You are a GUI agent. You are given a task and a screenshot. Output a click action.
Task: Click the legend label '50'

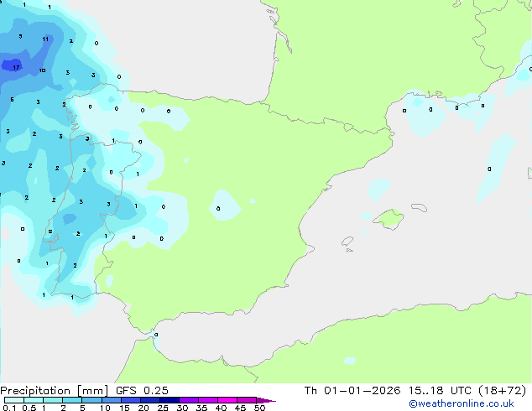coord(259,408)
